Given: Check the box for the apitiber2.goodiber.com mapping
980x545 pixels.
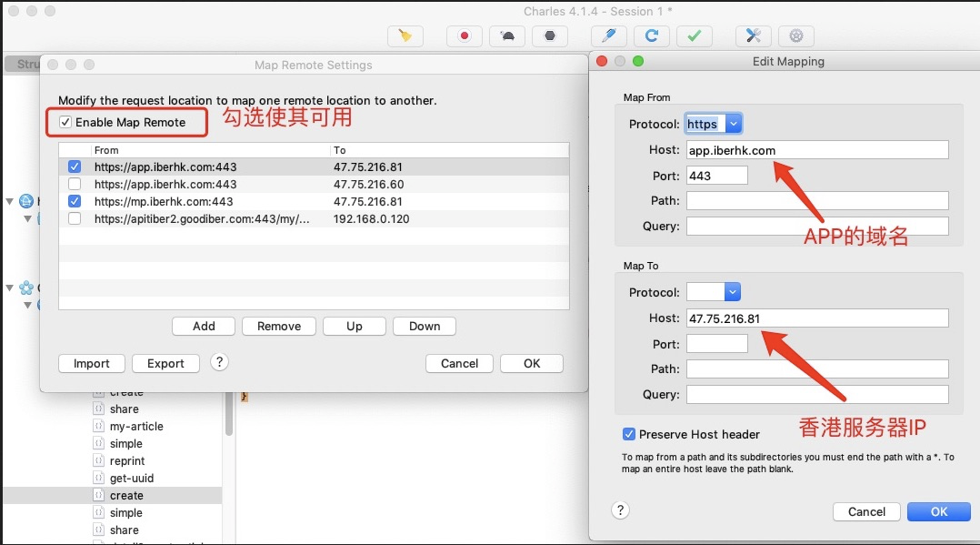Looking at the screenshot, I should tap(75, 219).
